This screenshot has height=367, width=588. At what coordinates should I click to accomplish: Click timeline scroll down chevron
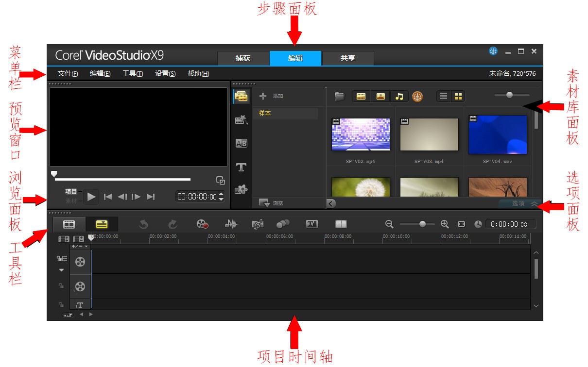point(536,306)
